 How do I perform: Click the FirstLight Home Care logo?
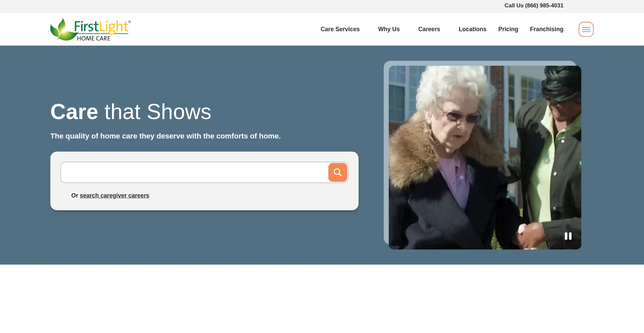[x=91, y=30]
